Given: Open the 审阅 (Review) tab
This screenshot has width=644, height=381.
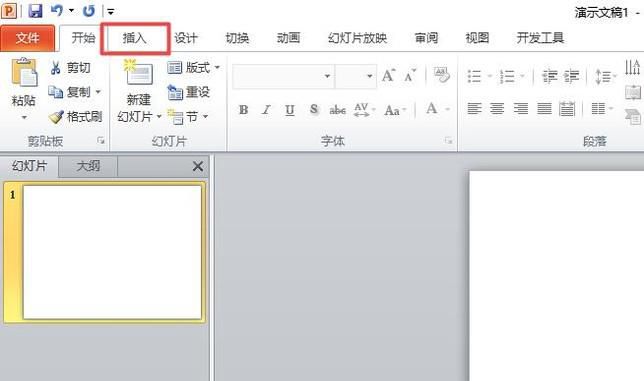Looking at the screenshot, I should (x=426, y=38).
